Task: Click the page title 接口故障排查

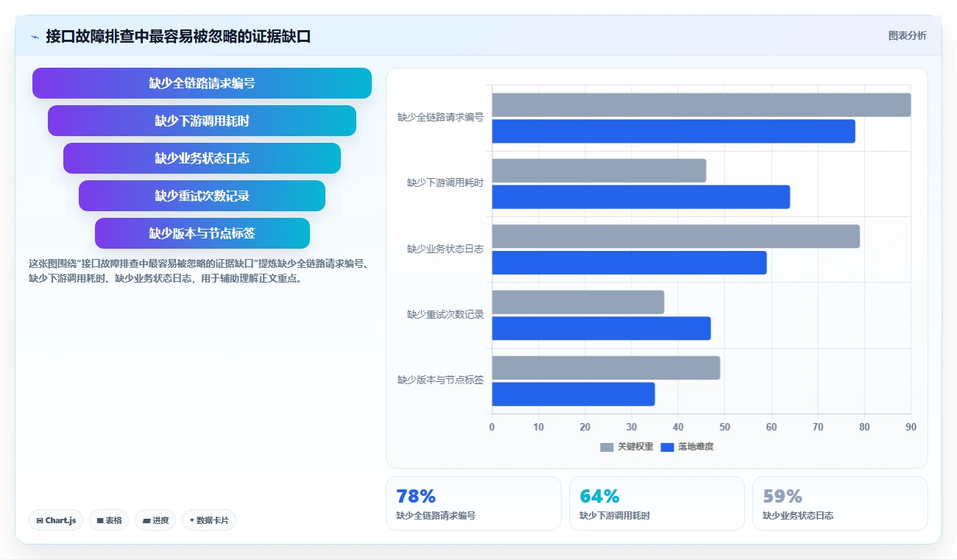Action: (x=178, y=36)
